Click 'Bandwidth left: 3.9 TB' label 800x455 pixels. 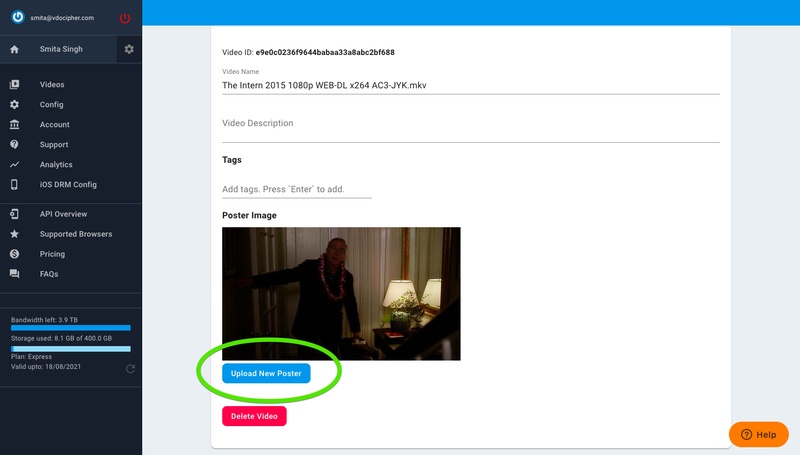pos(44,320)
